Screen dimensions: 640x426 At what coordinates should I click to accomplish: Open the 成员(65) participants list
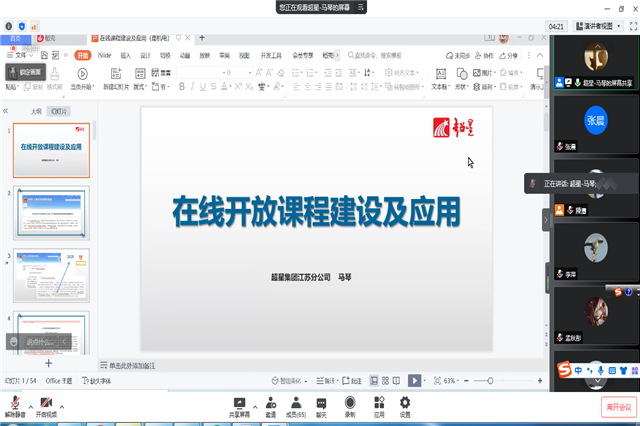point(294,402)
